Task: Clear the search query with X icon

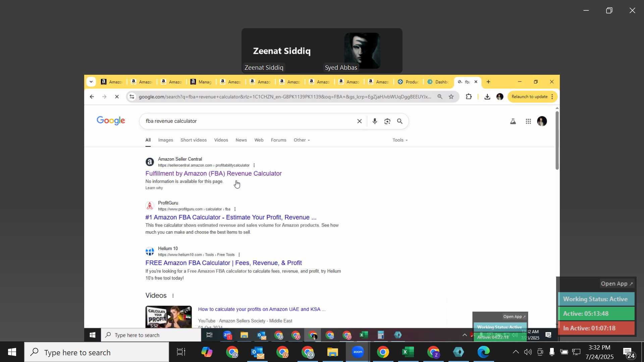Action: click(x=359, y=121)
